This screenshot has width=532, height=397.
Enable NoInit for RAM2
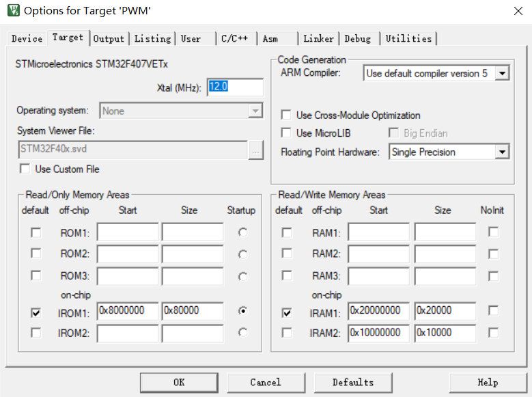(x=493, y=254)
